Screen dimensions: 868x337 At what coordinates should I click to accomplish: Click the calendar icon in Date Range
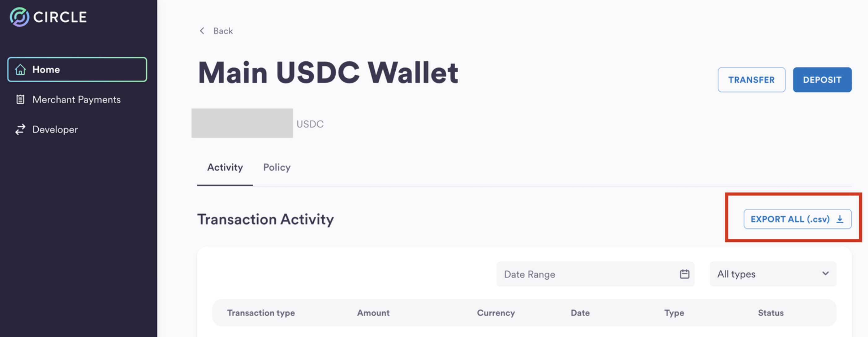click(684, 274)
